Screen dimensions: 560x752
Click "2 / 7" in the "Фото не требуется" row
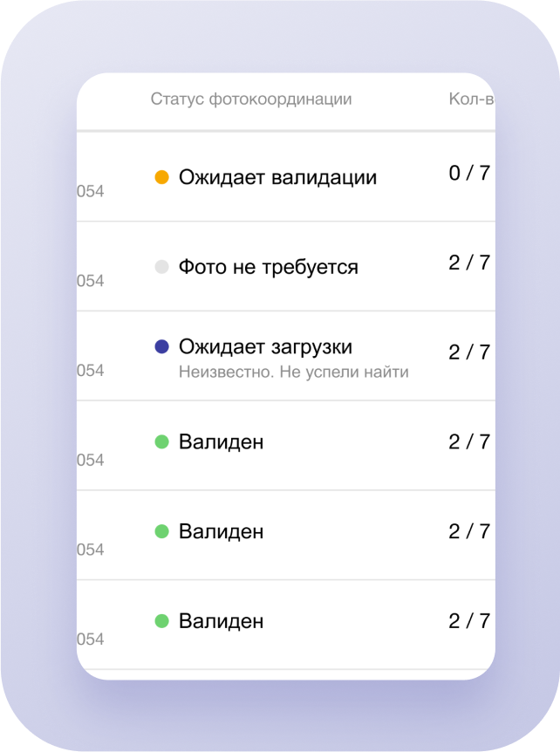tap(469, 263)
